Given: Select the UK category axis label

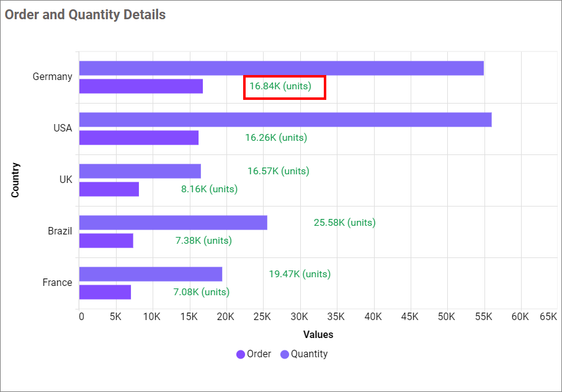Looking at the screenshot, I should pos(66,180).
